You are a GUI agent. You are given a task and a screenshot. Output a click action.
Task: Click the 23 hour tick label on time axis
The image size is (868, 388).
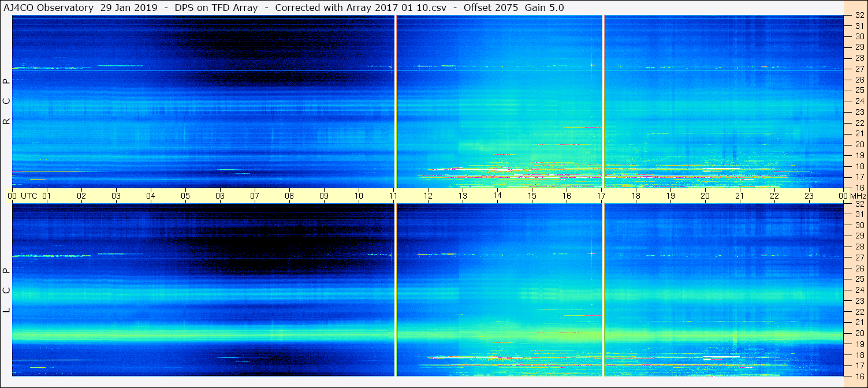(x=809, y=196)
